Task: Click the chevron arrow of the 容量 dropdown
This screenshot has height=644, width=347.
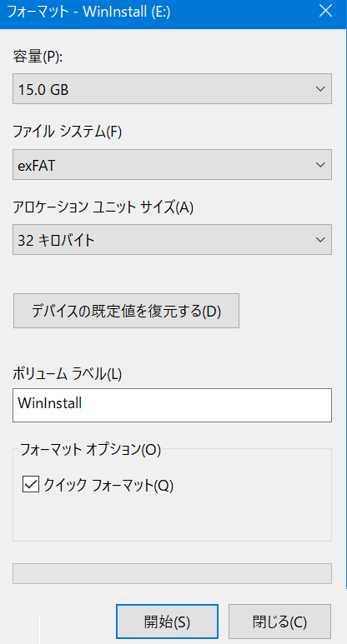Action: [x=320, y=89]
